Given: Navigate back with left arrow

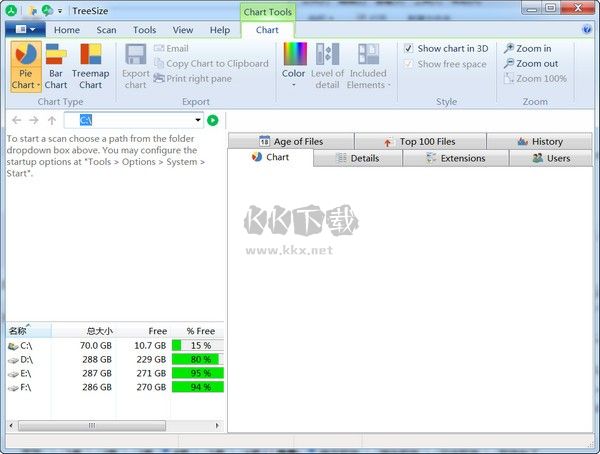Looking at the screenshot, I should tap(16, 121).
